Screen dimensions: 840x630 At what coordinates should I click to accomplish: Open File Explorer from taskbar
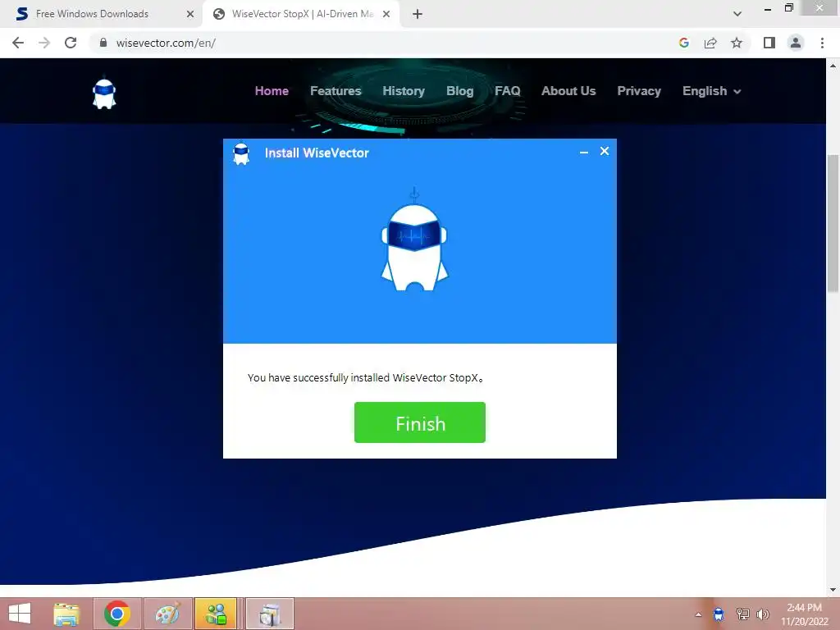66,614
